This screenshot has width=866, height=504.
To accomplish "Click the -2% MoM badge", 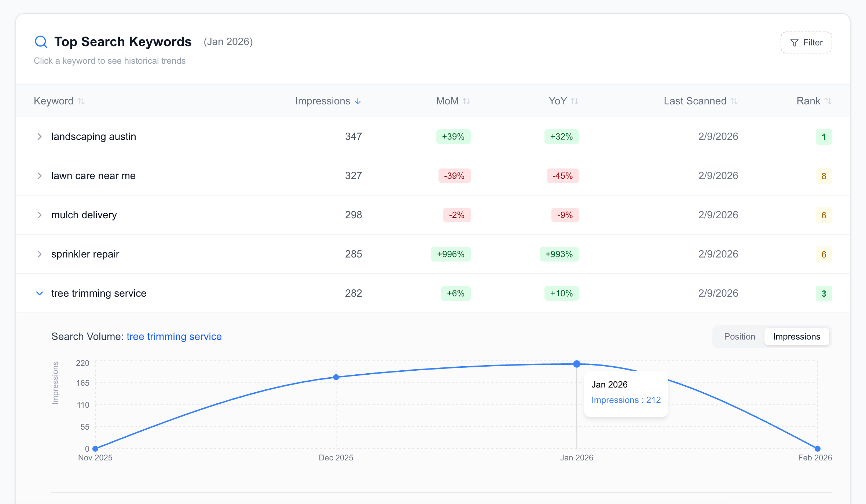I will 457,215.
